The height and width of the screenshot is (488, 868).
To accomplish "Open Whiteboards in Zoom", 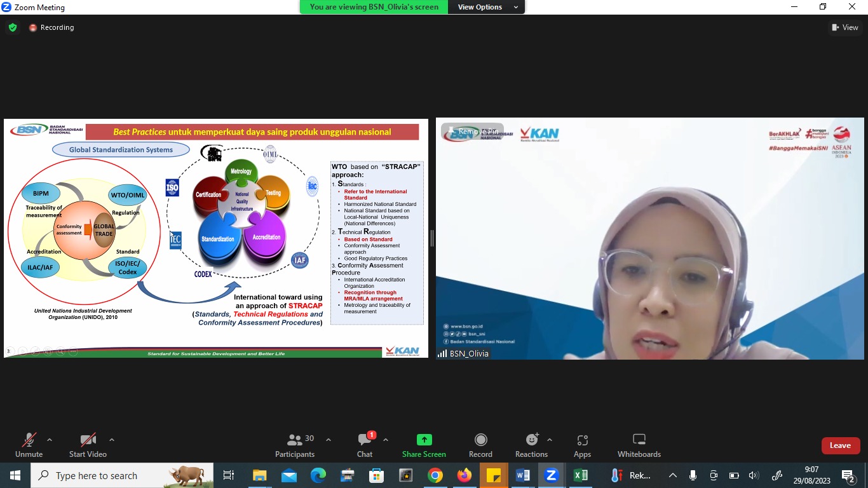I will coord(639,445).
